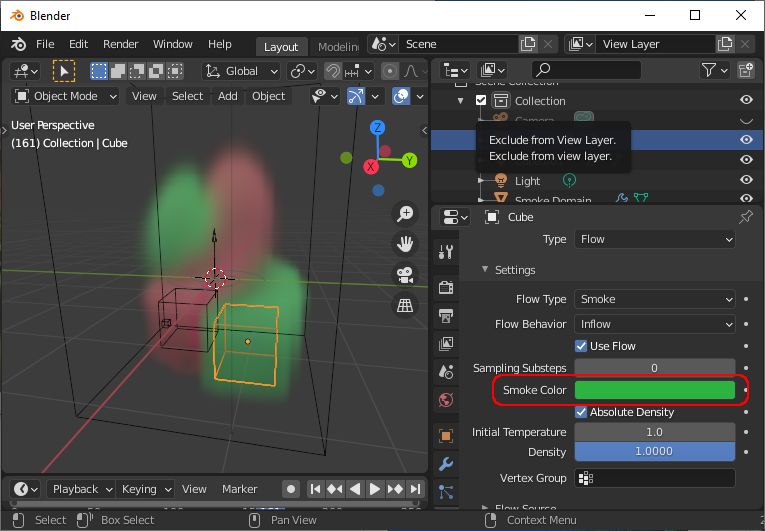Image resolution: width=765 pixels, height=531 pixels.
Task: Adjust the Density slider
Action: (x=655, y=451)
